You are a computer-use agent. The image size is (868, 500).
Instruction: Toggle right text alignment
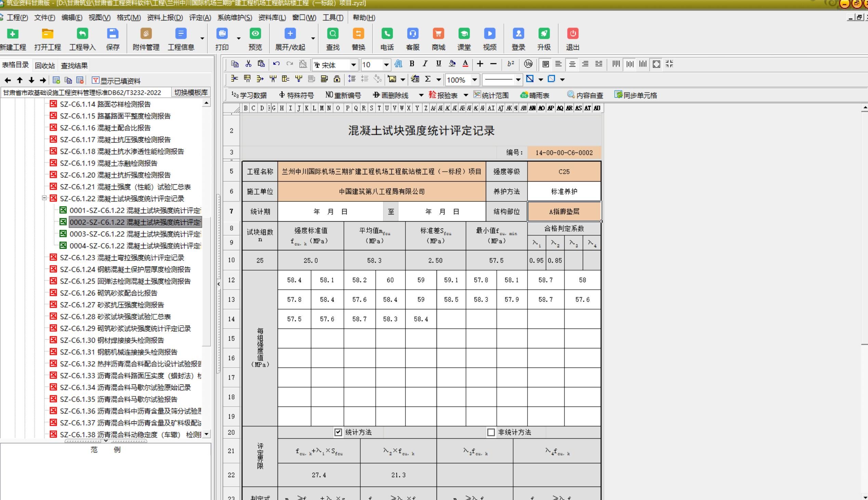pyautogui.click(x=585, y=64)
